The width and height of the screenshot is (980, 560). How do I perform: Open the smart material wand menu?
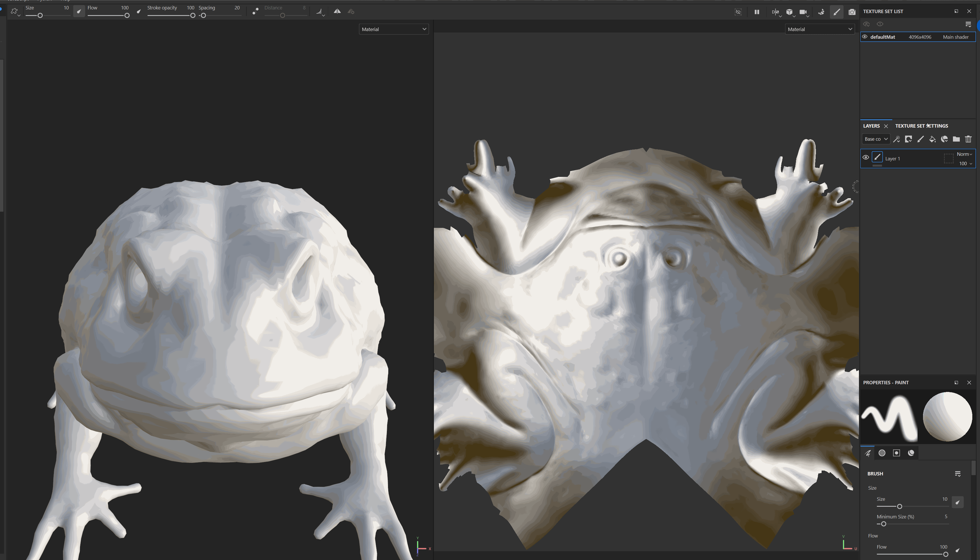coord(897,139)
